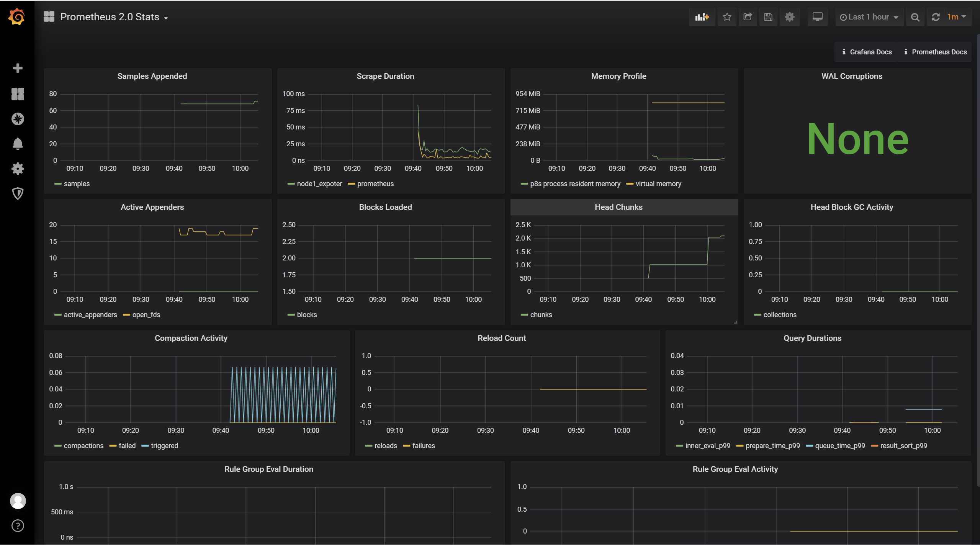Open the Create plus menu in sidebar
Image resolution: width=980 pixels, height=545 pixels.
18,68
